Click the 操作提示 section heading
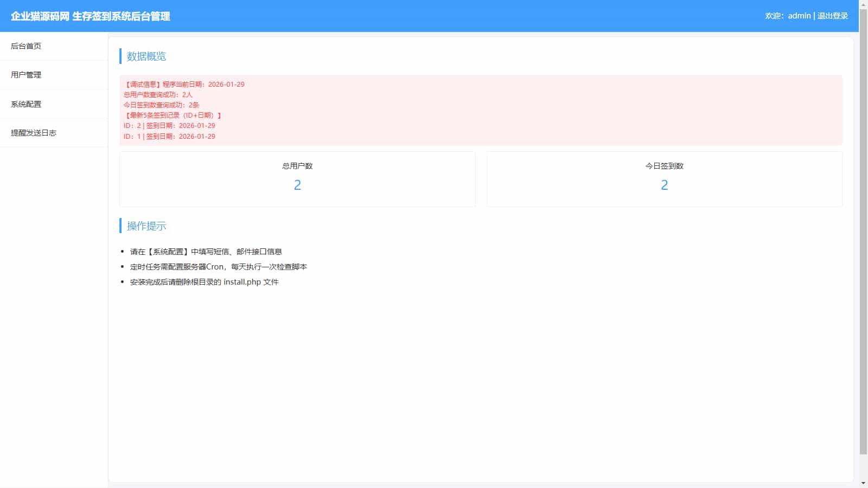This screenshot has width=868, height=488. 146,226
